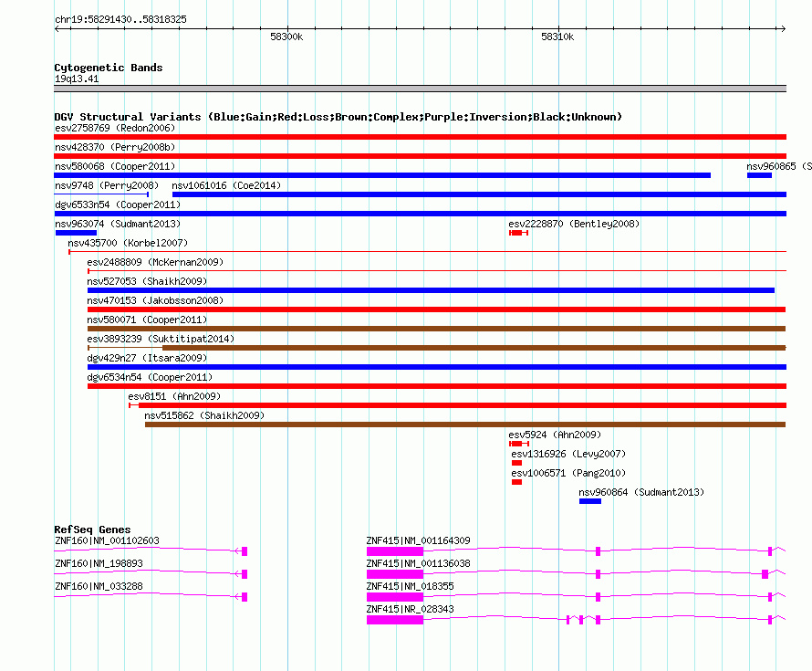Select the 19q13.41 band label

pos(77,79)
